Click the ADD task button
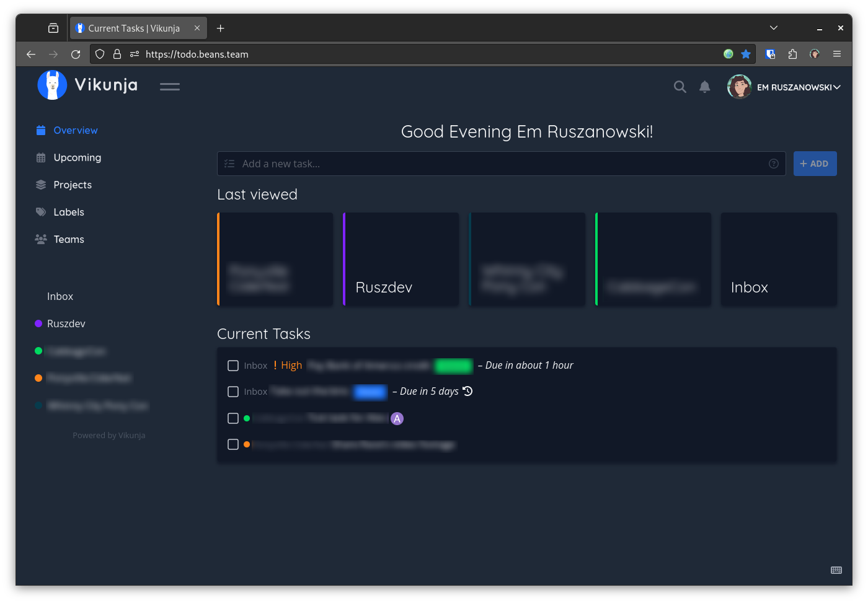This screenshot has height=603, width=868. pos(815,164)
